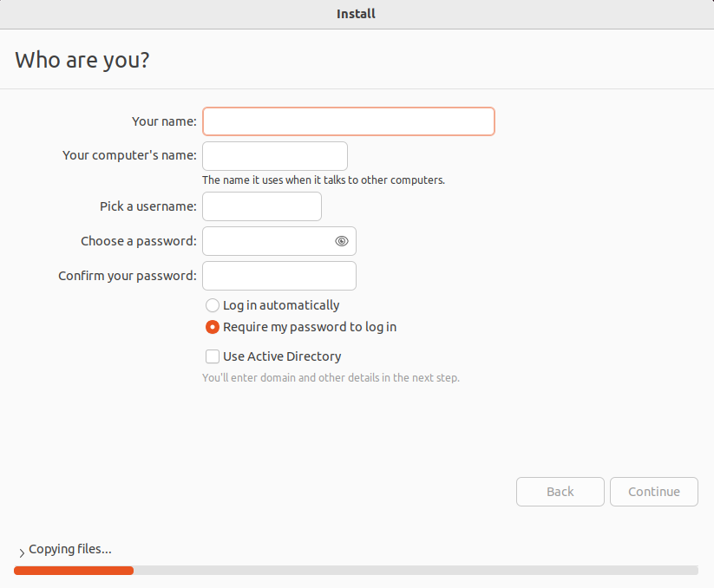Click the Your computer's name: label
714x588 pixels.
pyautogui.click(x=130, y=155)
